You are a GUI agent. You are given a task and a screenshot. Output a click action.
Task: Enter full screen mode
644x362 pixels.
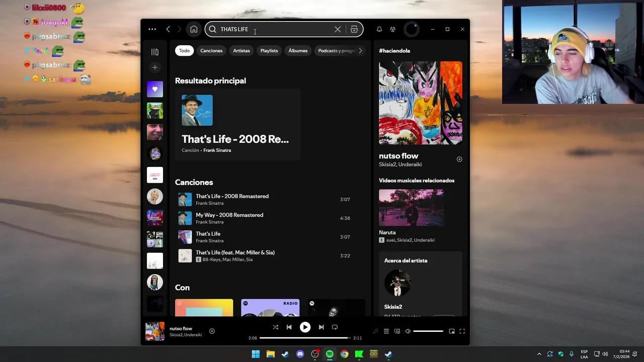(462, 331)
